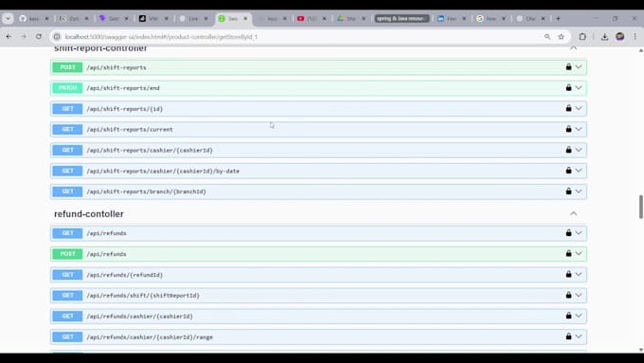Viewport: 644px width, 363px height.
Task: Collapse the refund-contoller section arrow
Action: tap(573, 213)
